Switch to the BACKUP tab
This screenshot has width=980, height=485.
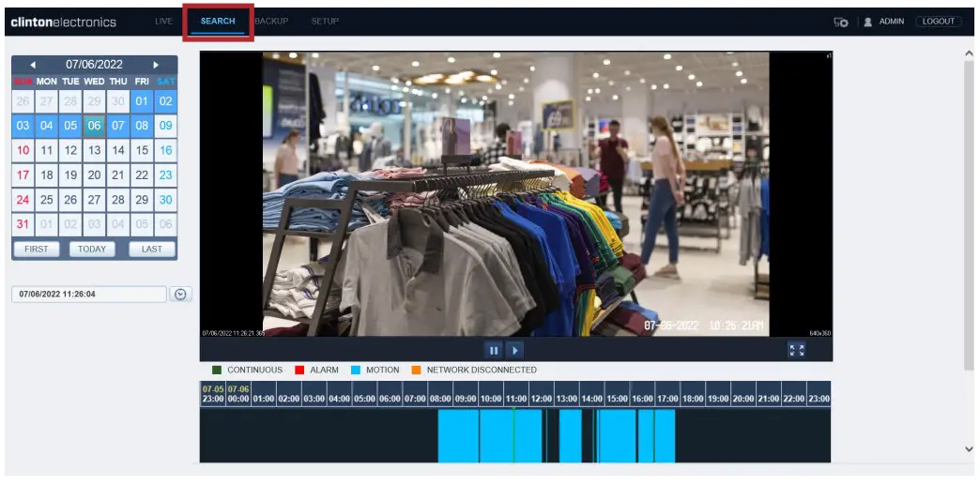point(271,22)
